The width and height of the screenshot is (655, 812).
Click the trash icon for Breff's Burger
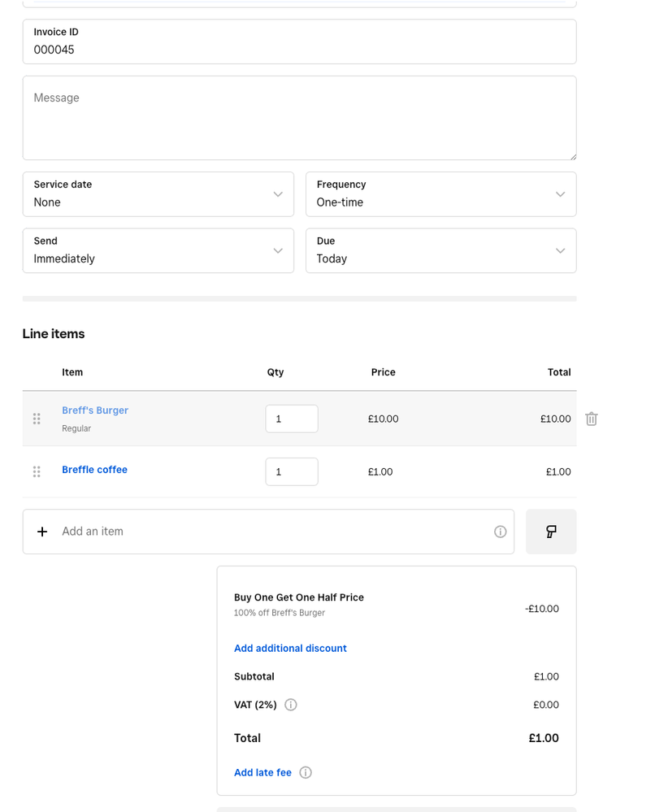pos(592,419)
